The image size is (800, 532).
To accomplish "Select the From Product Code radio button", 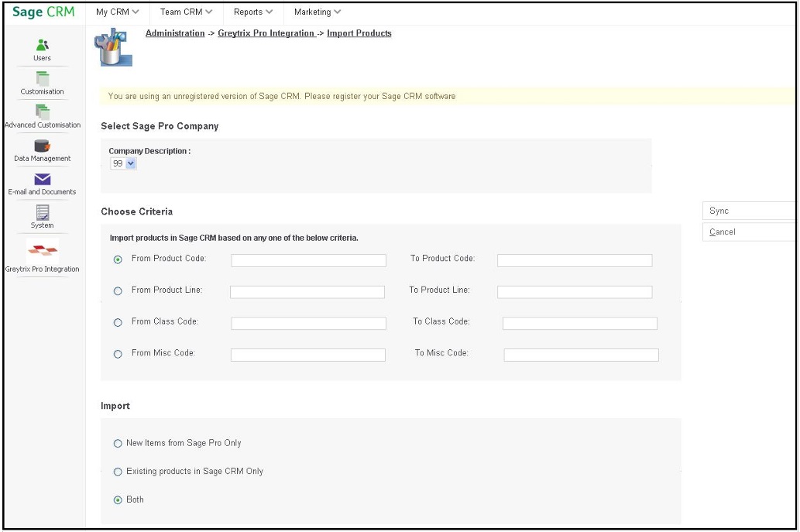I will click(118, 259).
